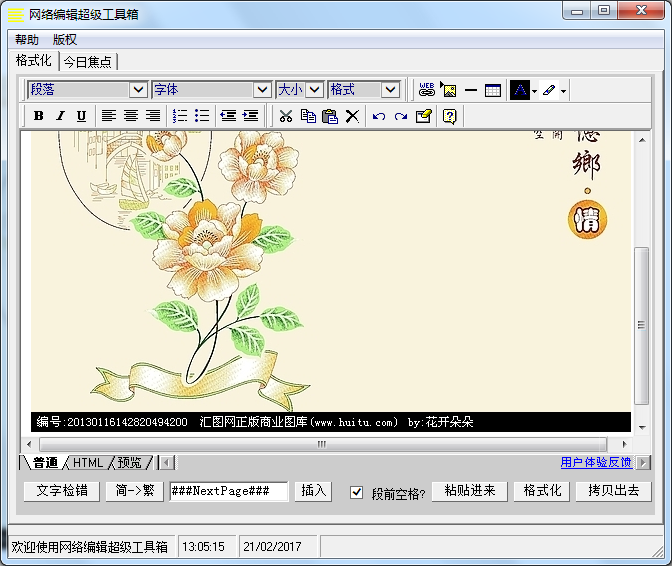The width and height of the screenshot is (672, 566).
Task: Center align the text
Action: (x=131, y=116)
